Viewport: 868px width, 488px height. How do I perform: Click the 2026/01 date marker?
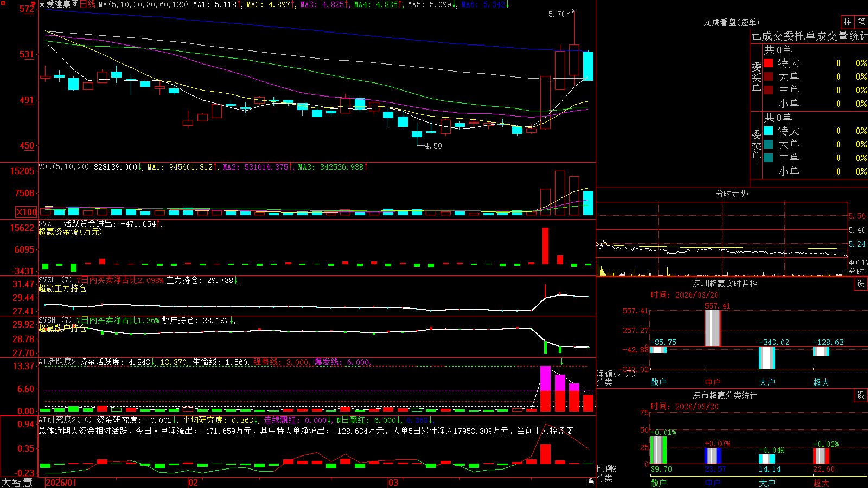61,483
